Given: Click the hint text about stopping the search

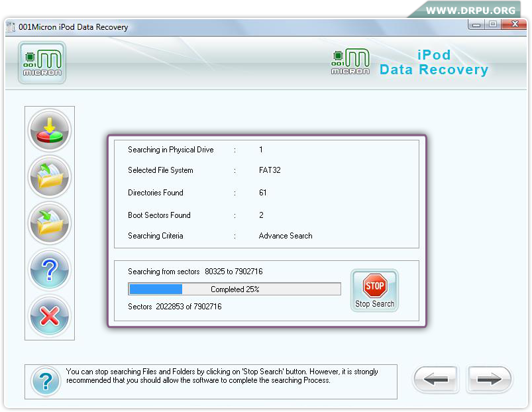Looking at the screenshot, I should [222, 376].
